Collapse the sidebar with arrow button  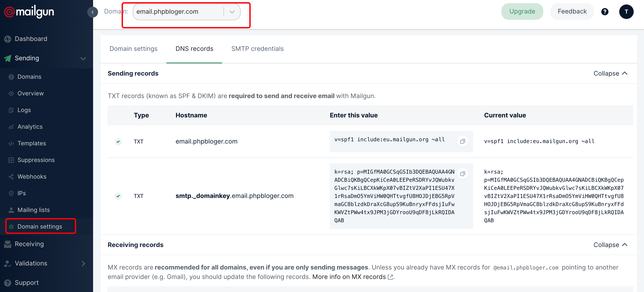click(x=92, y=12)
